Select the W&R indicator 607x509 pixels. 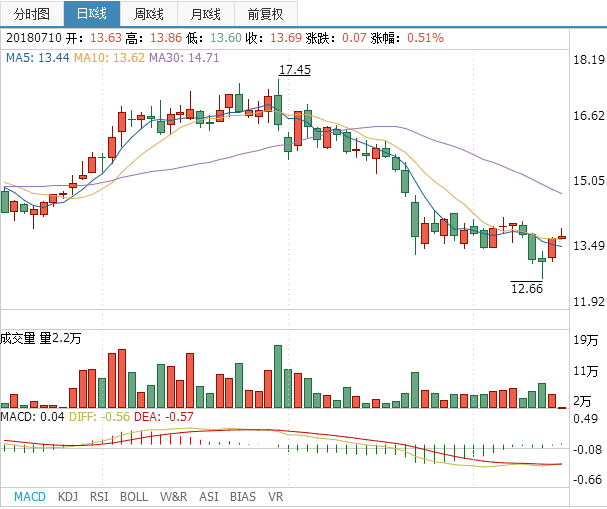pyautogui.click(x=173, y=497)
